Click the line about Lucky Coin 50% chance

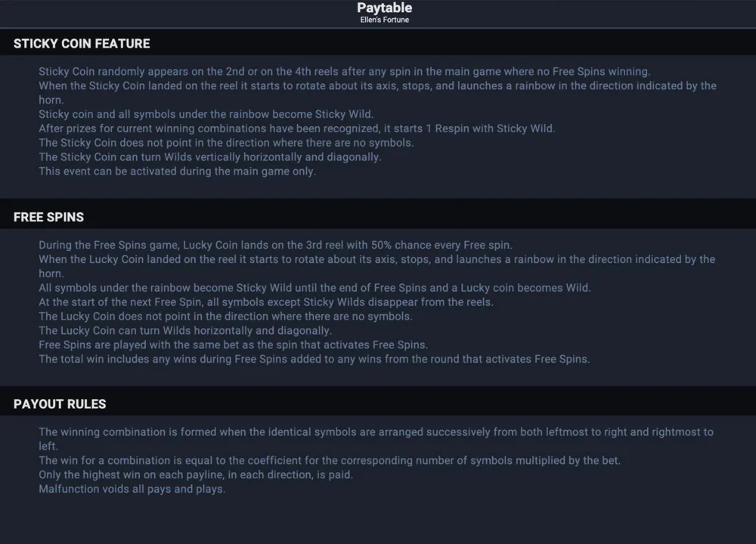point(275,245)
